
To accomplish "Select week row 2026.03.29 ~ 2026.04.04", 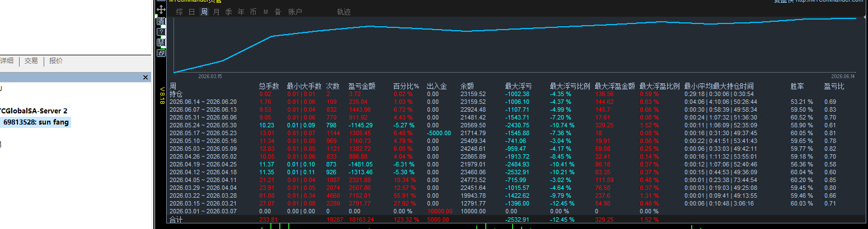I will point(203,188).
